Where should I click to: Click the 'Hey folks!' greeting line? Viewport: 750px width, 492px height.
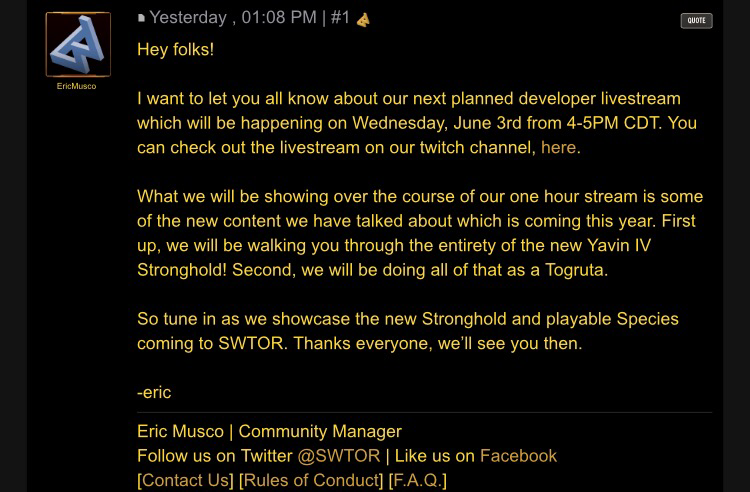(175, 49)
